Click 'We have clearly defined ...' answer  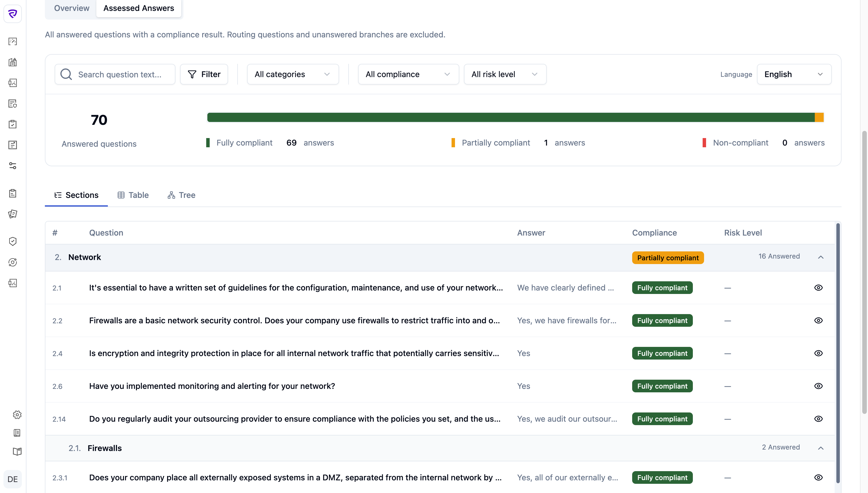click(565, 288)
